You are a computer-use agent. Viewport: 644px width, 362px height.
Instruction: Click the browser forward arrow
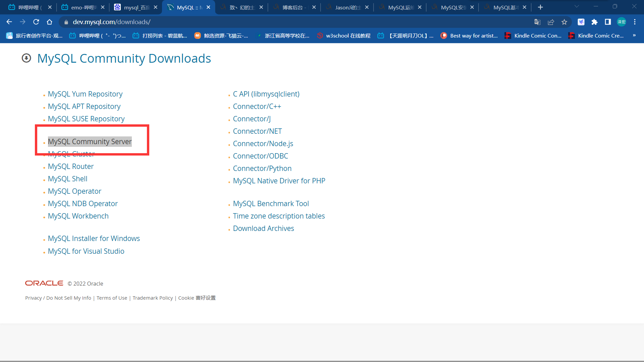click(x=22, y=22)
